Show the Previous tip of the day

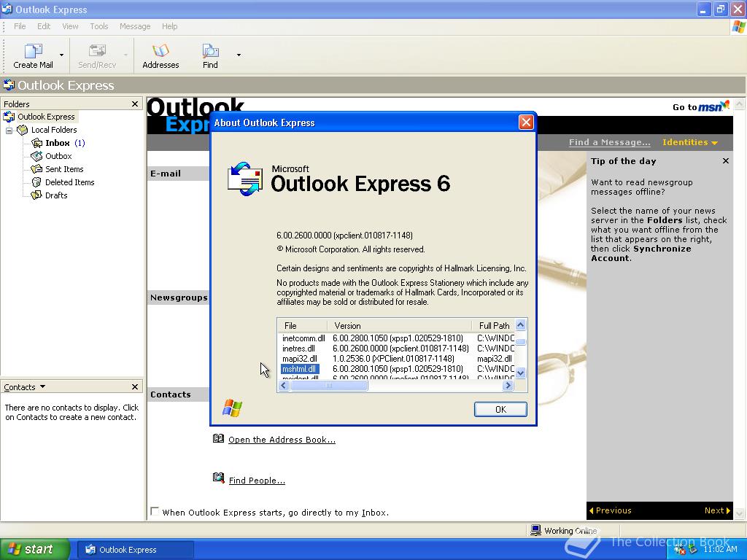[x=611, y=510]
